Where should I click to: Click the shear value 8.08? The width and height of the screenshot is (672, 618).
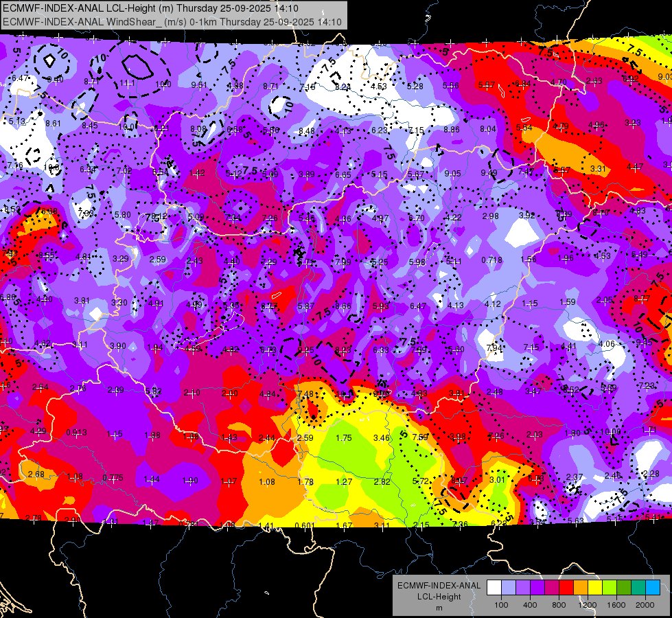coord(198,128)
